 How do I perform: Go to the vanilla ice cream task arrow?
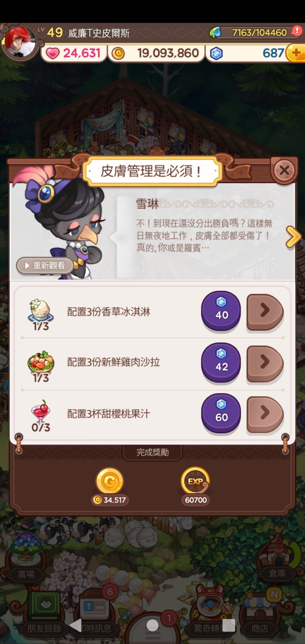click(265, 312)
